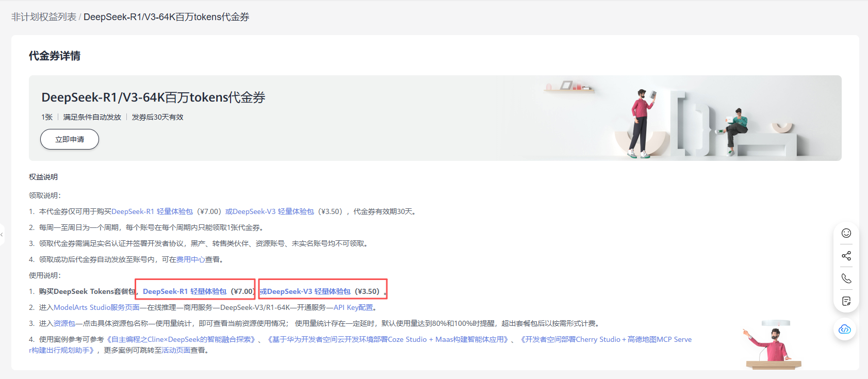Open 自主编程之Cline×DeepSeek的智能融合探索 article link

click(x=181, y=339)
